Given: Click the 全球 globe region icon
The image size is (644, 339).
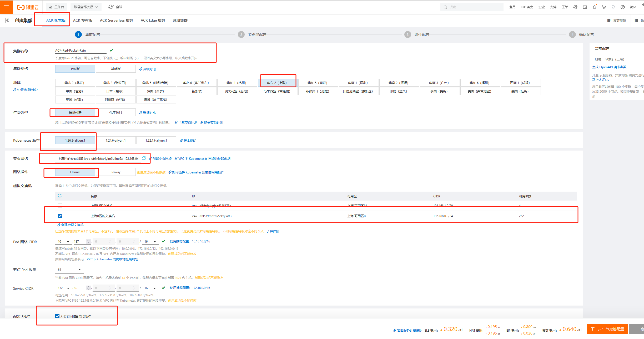Looking at the screenshot, I should (111, 7).
